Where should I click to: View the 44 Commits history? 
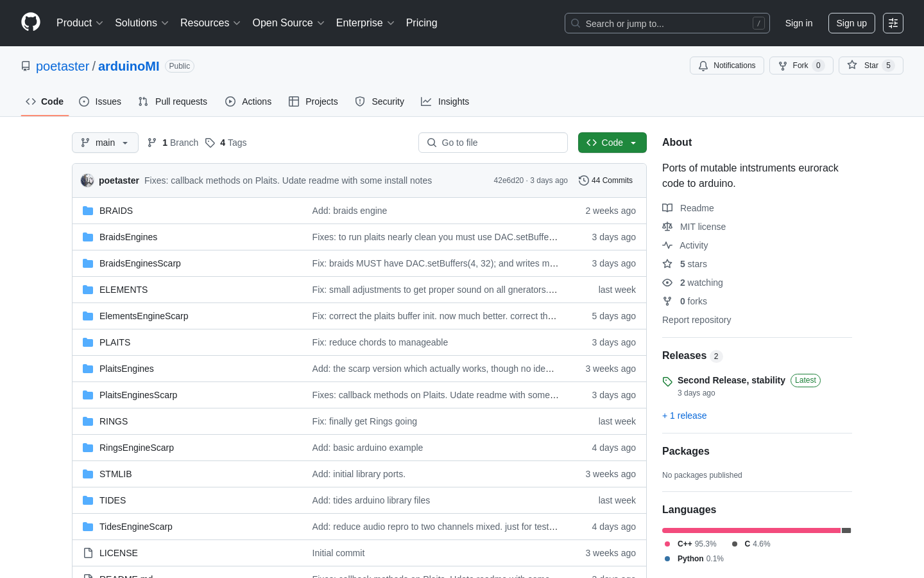point(606,180)
